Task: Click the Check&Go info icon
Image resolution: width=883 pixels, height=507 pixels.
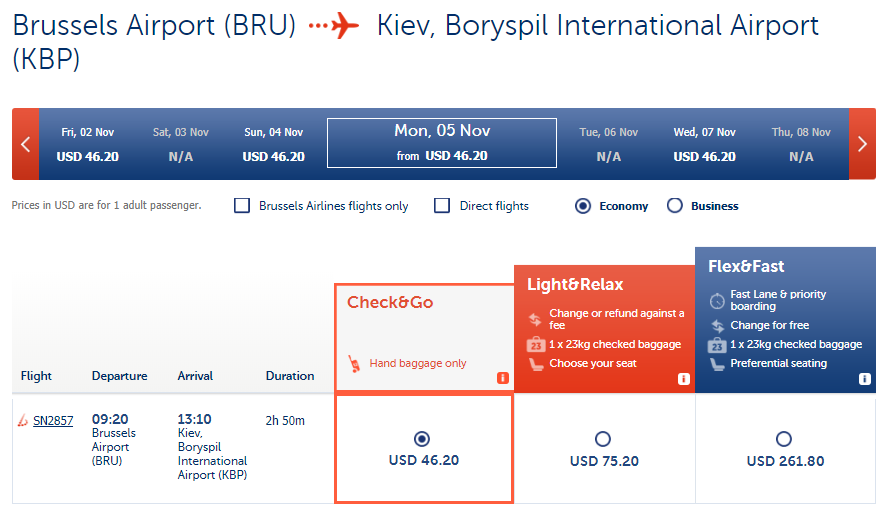Action: (x=502, y=378)
